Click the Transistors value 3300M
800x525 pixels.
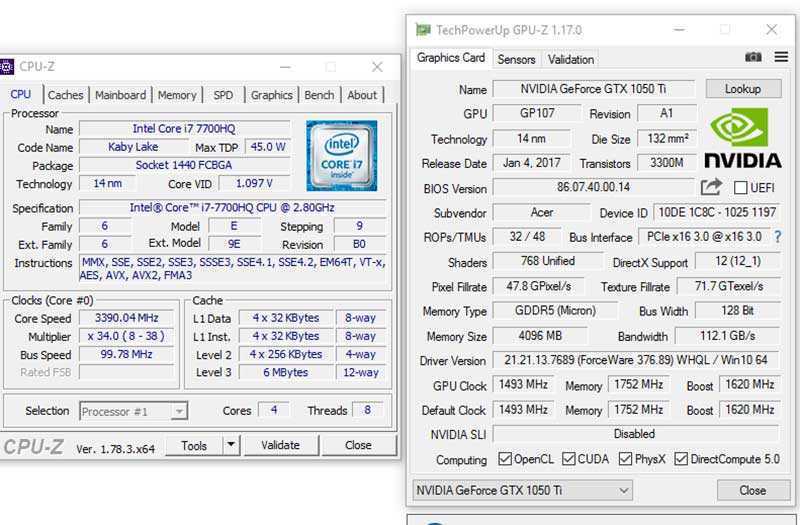(x=666, y=163)
